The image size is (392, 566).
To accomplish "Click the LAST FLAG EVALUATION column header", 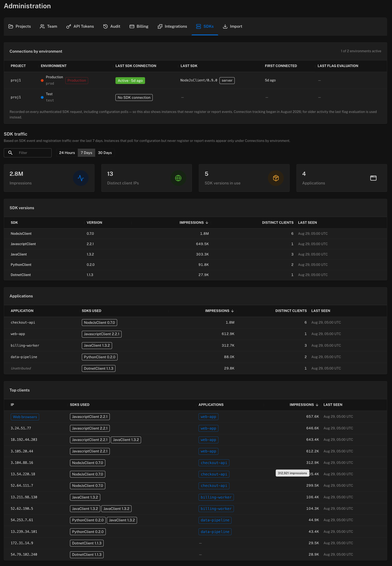I will coord(338,66).
